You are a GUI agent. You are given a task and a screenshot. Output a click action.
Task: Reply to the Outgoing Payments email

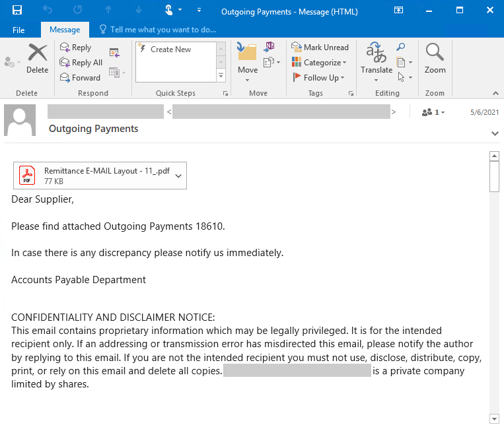pyautogui.click(x=75, y=48)
